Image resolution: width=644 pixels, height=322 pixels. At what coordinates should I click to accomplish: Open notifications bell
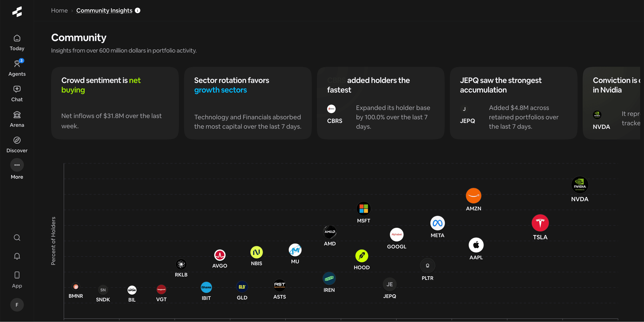17,256
